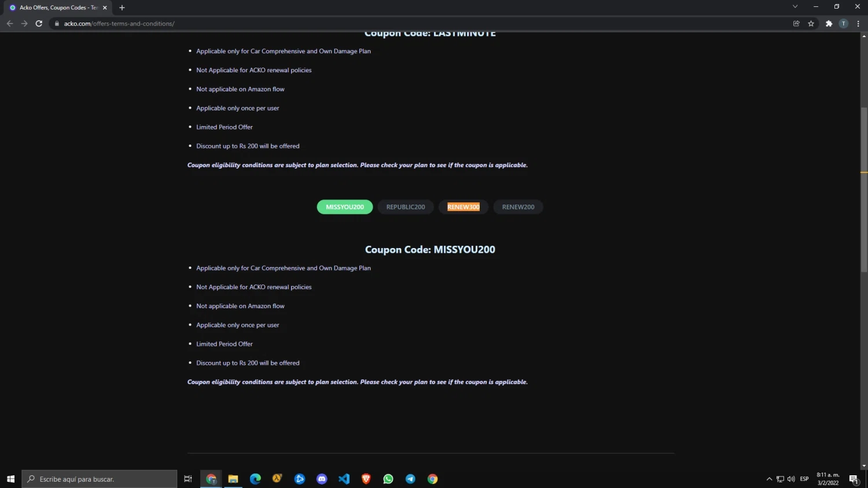Share this page using the address bar icon

[x=796, y=24]
